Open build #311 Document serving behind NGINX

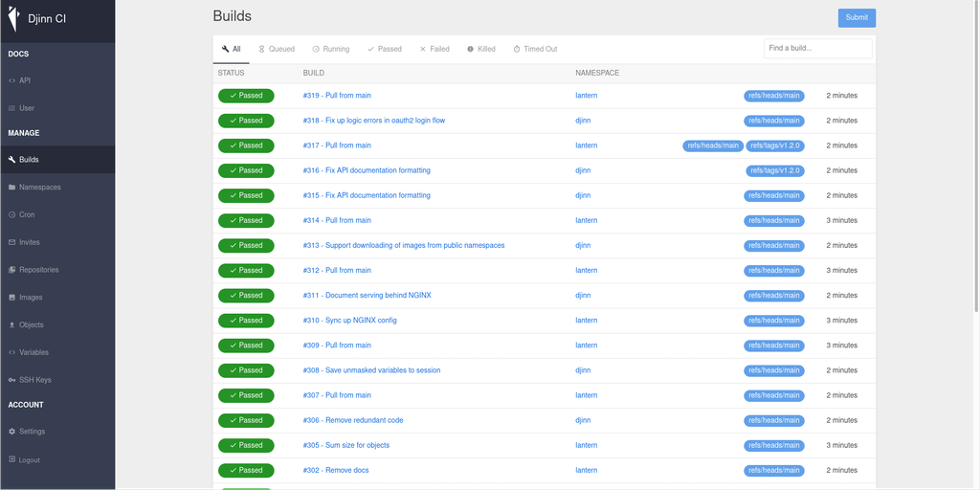coord(367,296)
